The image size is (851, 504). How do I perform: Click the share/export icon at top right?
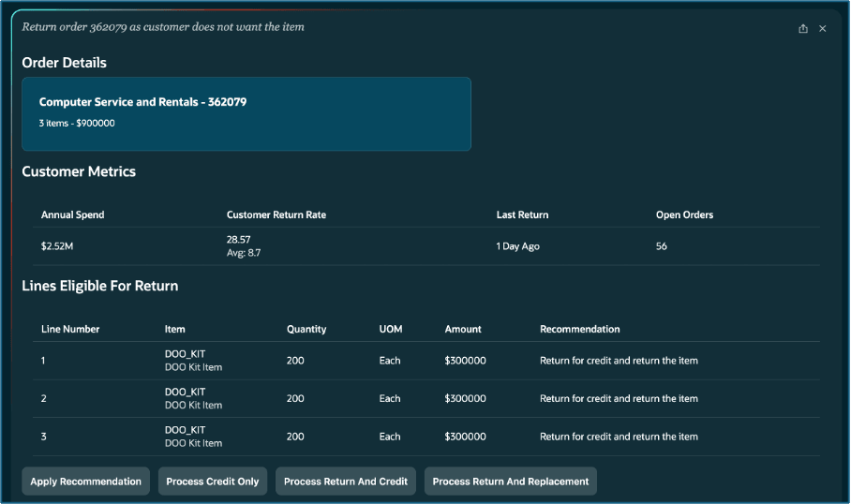click(802, 29)
